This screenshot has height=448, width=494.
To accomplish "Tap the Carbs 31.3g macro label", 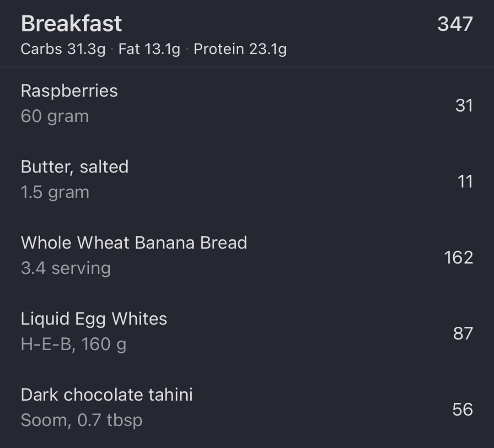I will 63,49.
